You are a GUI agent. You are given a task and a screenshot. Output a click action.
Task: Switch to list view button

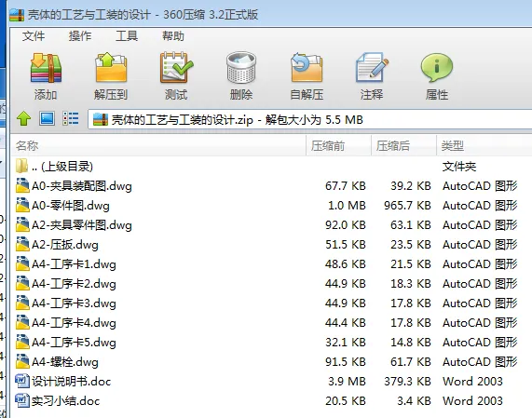(x=71, y=119)
